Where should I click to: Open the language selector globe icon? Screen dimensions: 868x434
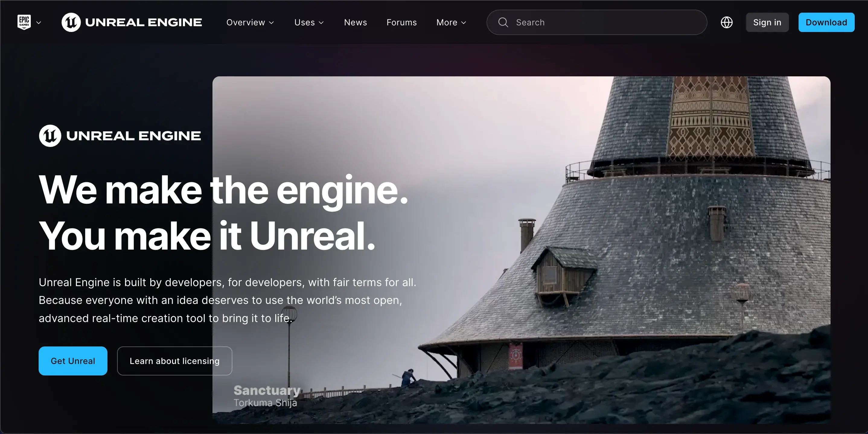[726, 22]
